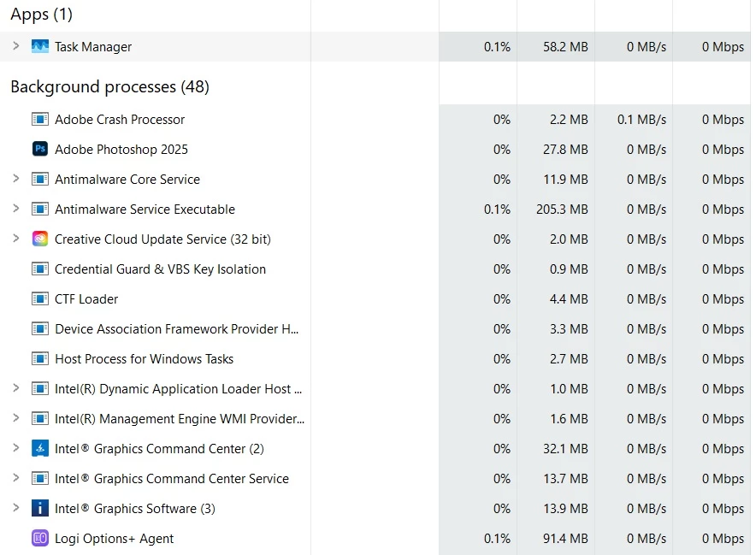756x555 pixels.
Task: Click the Logi Options+ Agent icon
Action: click(x=40, y=538)
